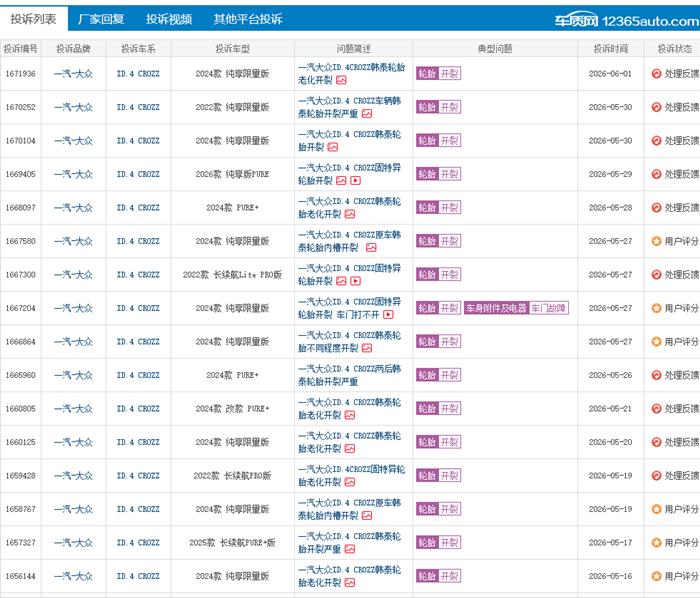Open complaint 固特异轮胎开裂 车门打不开
Screen dimensions: 700x598
point(349,308)
